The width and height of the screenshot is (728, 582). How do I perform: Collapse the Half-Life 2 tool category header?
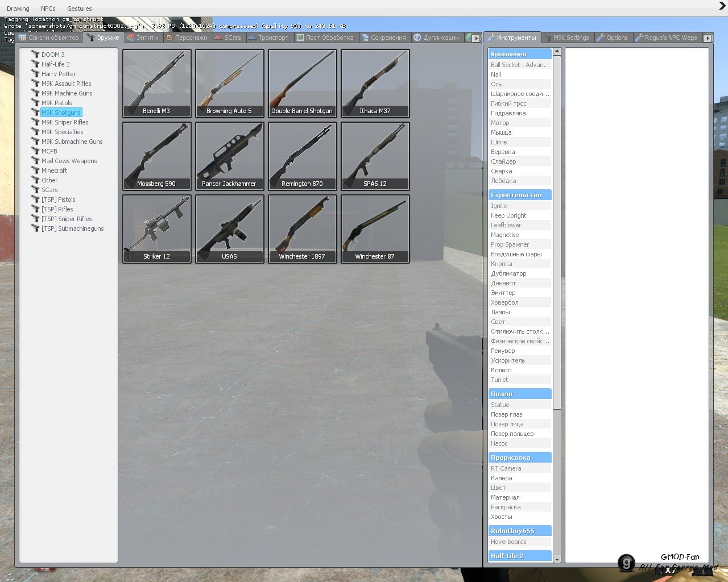(x=520, y=556)
